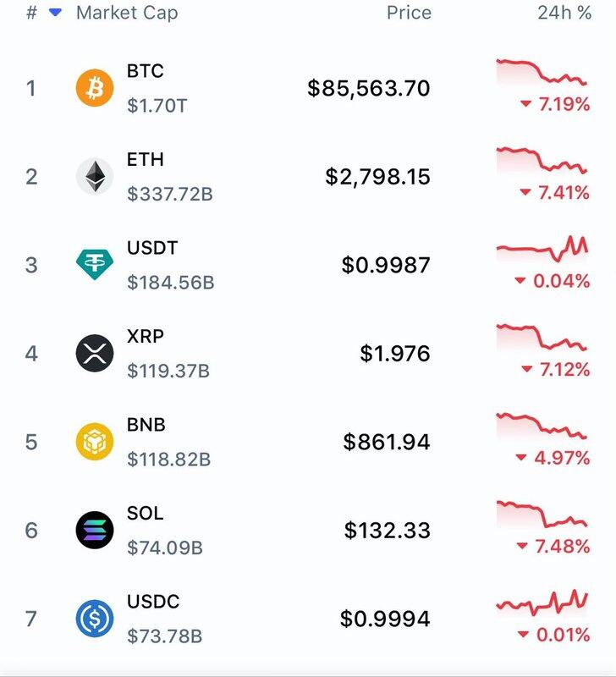Click the USDT 24h sparkline chart
This screenshot has width=616, height=677.
pyautogui.click(x=542, y=248)
